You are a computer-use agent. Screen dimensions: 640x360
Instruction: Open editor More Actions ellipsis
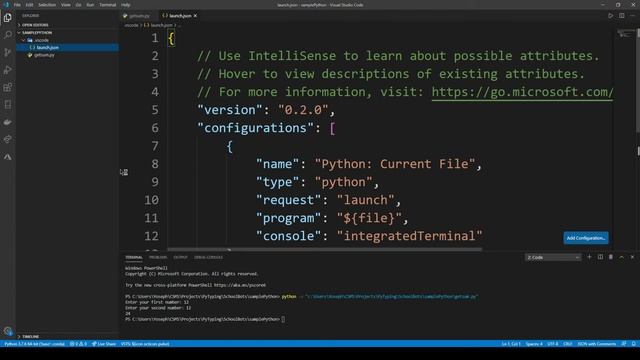[x=632, y=16]
